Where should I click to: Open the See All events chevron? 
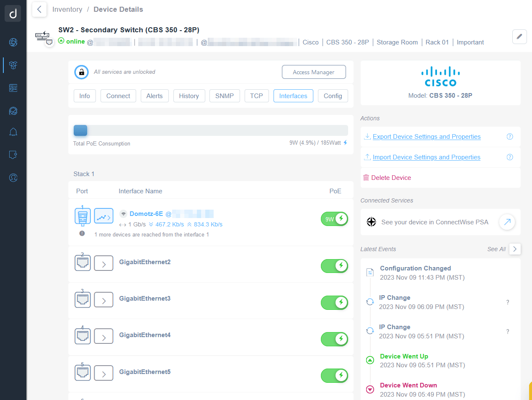pos(515,249)
